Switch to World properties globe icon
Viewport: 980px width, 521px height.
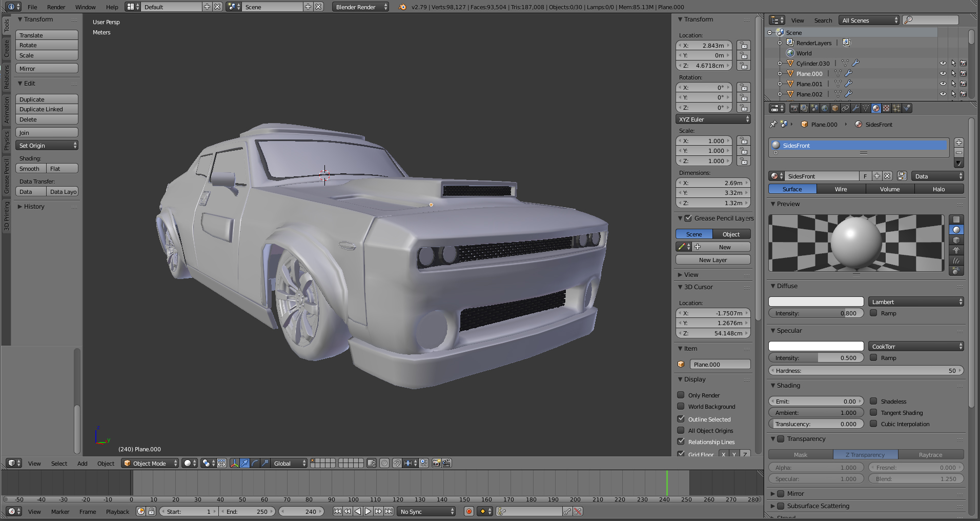click(825, 108)
